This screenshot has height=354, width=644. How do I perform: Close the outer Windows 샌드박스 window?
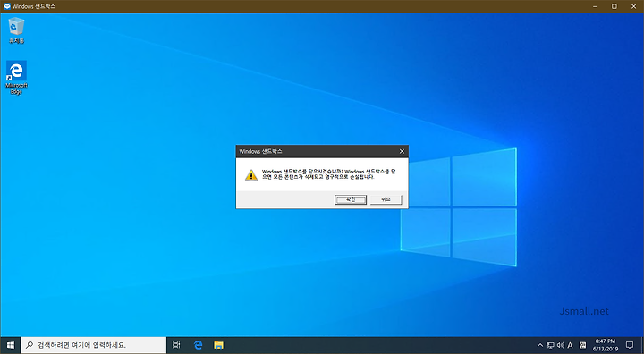(x=634, y=6)
